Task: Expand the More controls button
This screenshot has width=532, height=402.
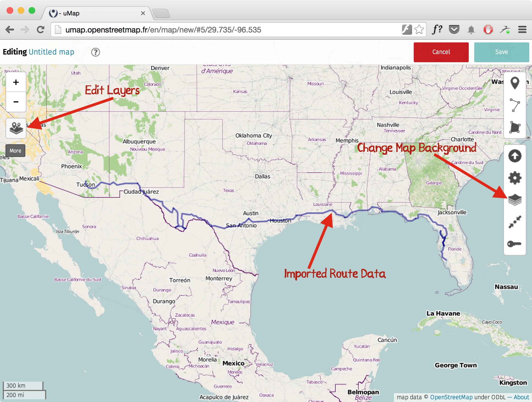Action: [x=15, y=151]
